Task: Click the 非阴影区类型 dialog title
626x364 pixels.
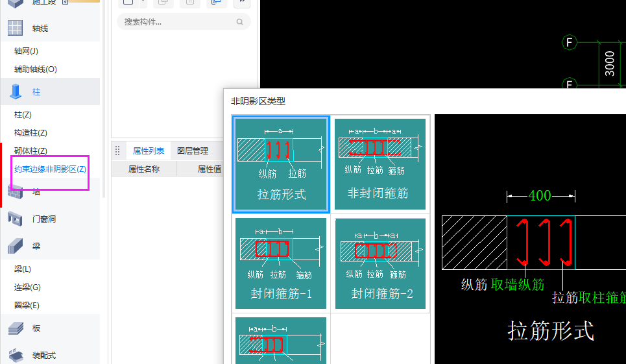Action: pyautogui.click(x=258, y=101)
